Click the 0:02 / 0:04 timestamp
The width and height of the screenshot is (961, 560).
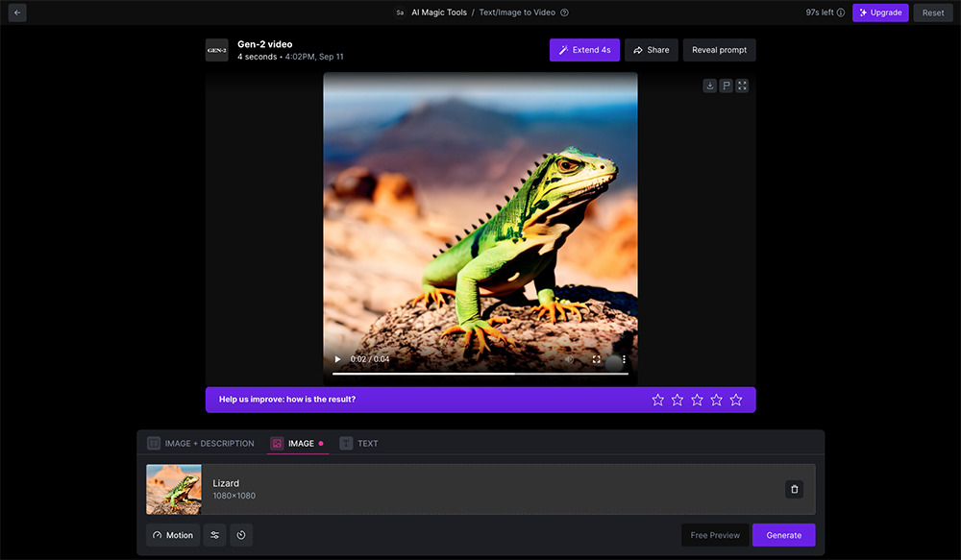point(370,359)
